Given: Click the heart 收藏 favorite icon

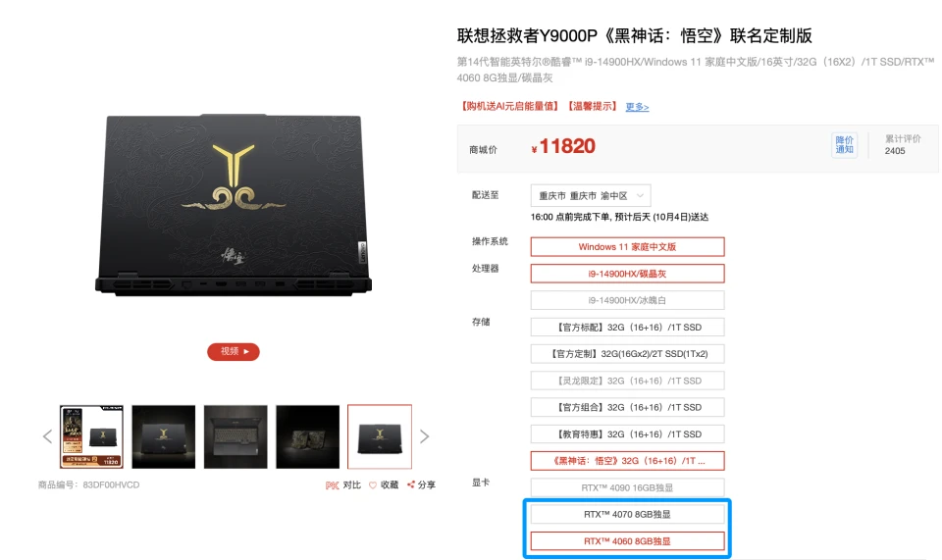Looking at the screenshot, I should 373,484.
